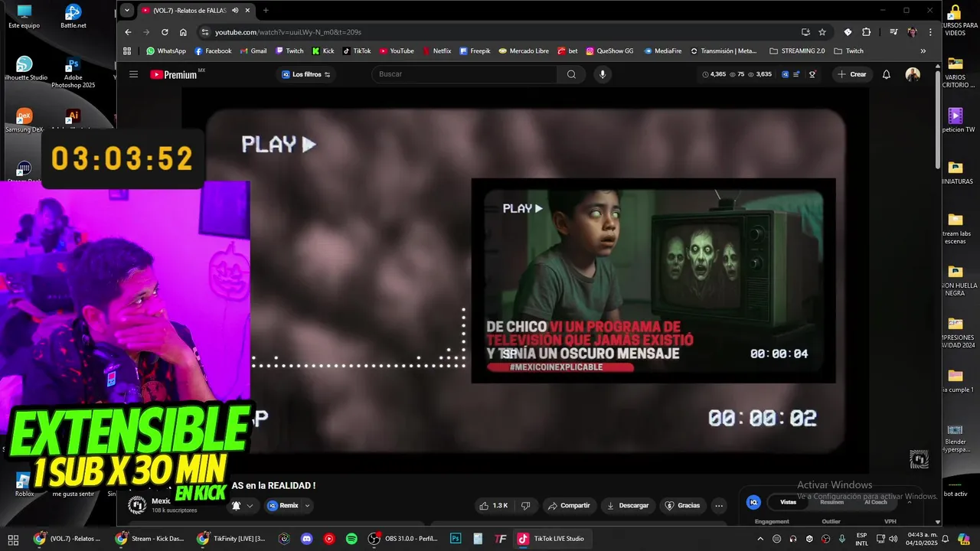
Task: Toggle ESP INTL keyboard language indicator
Action: tap(862, 539)
